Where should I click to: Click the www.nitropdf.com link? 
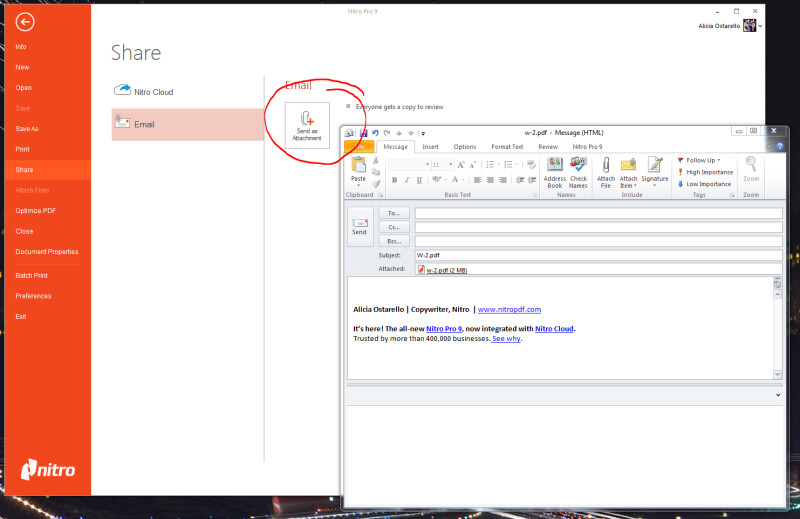click(509, 309)
